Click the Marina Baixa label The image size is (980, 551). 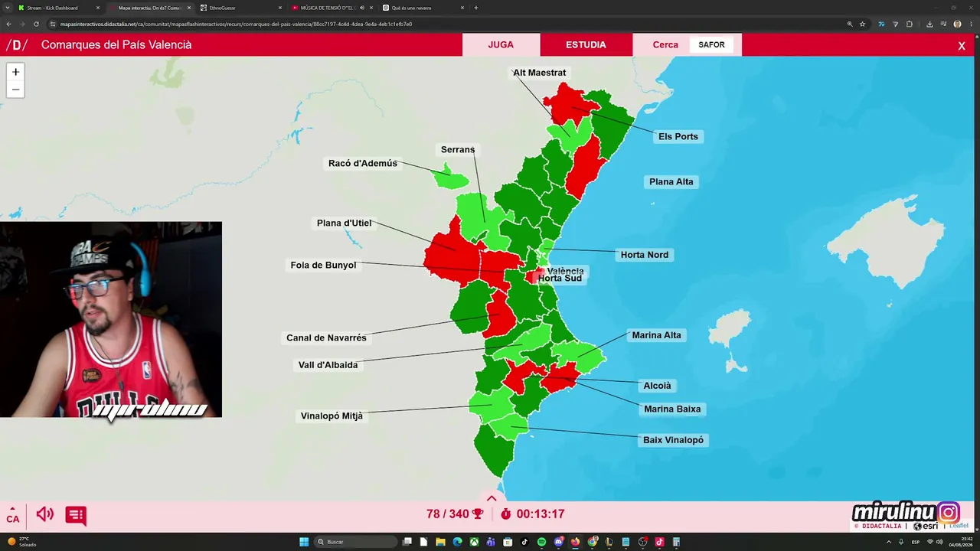(x=672, y=409)
